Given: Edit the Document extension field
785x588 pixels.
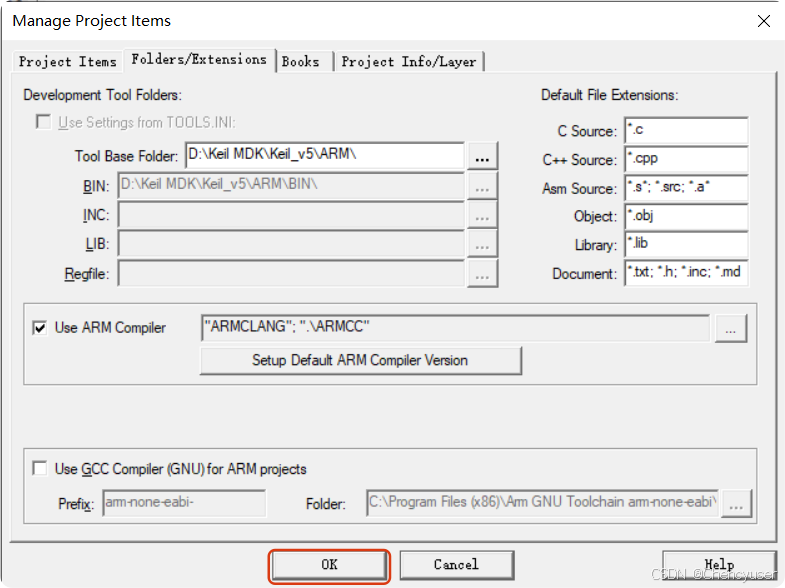Looking at the screenshot, I should 686,273.
